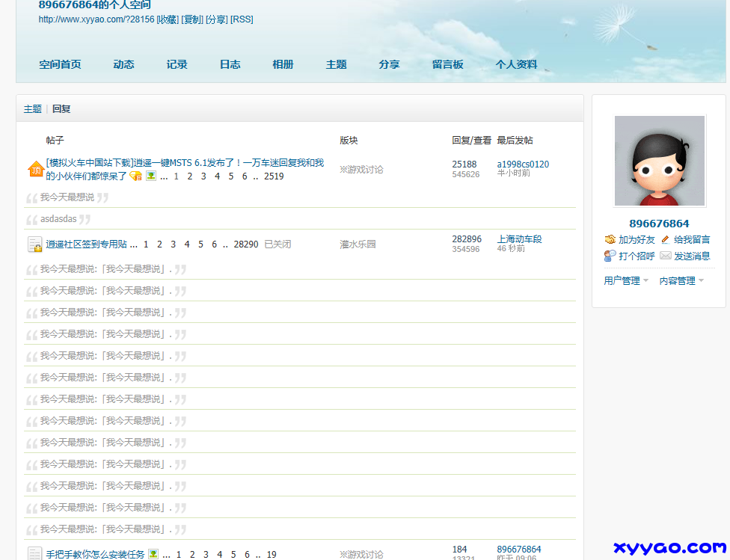730x560 pixels.
Task: Click the 上海动车段 poster link
Action: 518,239
